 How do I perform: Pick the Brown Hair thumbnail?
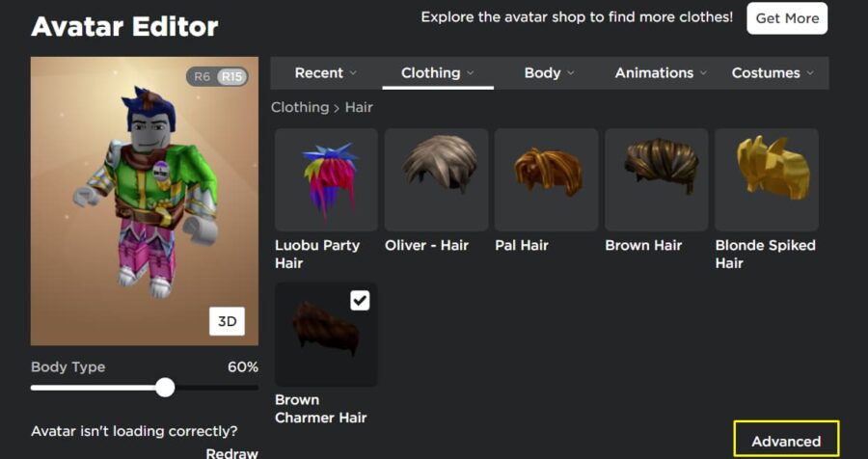point(656,180)
